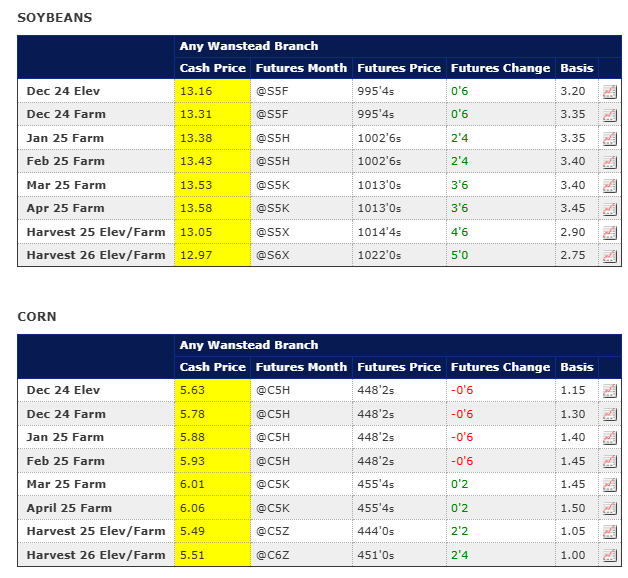Click chart icon for corn Harvest 25 Elev/Farm

tap(609, 531)
